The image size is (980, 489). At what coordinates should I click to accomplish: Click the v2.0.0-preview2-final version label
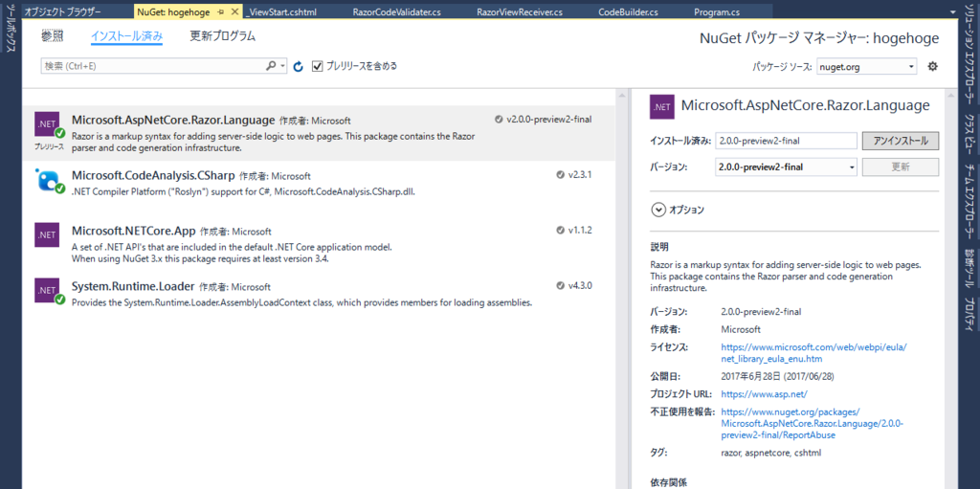point(548,120)
